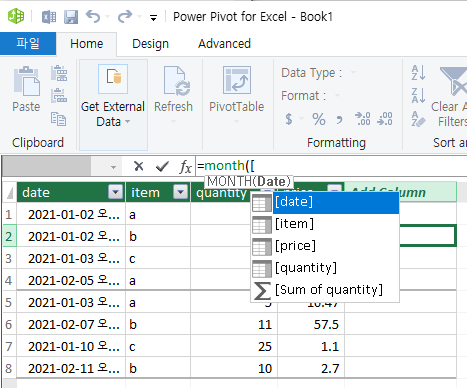Insert a PivotTable
Screen dimensions: 467x388
pos(236,95)
